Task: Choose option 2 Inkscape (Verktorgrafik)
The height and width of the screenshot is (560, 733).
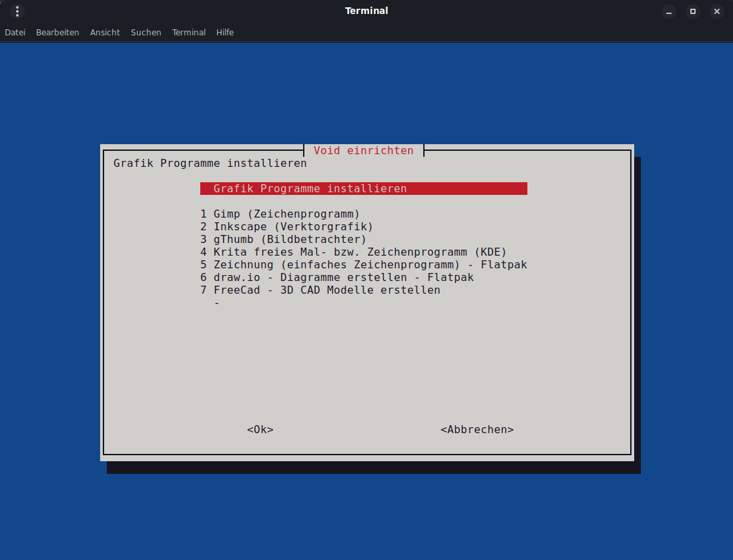Action: pos(286,227)
